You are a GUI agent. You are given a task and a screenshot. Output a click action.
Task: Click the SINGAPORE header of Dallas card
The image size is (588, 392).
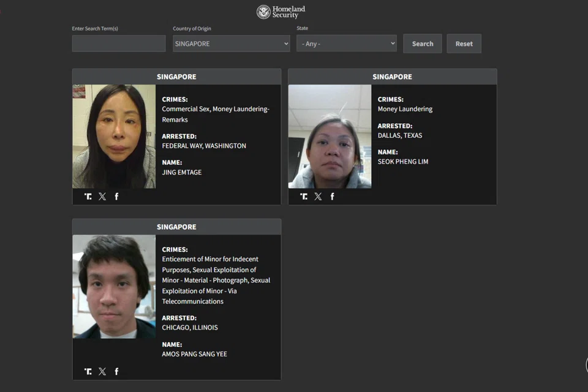coord(392,77)
